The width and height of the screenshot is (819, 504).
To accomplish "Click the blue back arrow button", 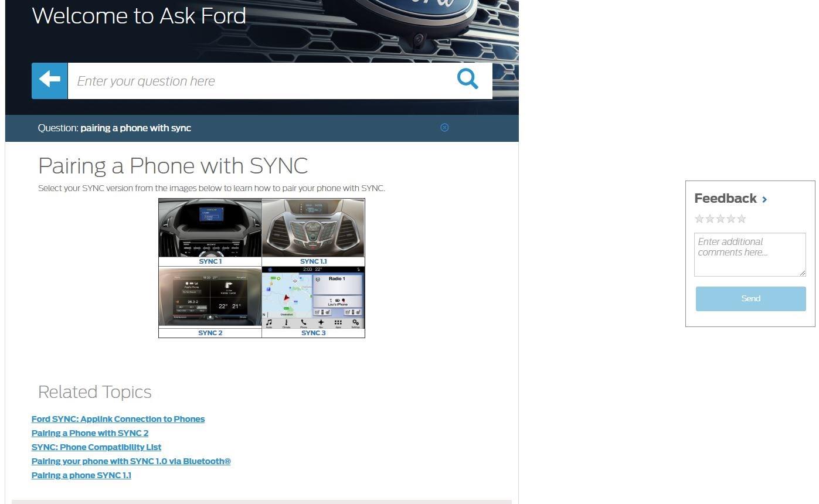I will click(50, 81).
